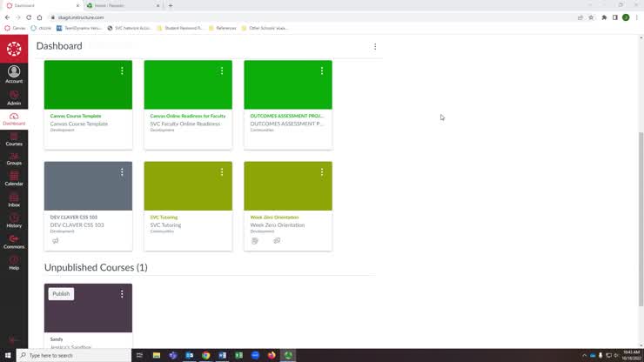This screenshot has height=362, width=644.
Task: Click olive header of SVC Tutoring card
Action: point(188,185)
